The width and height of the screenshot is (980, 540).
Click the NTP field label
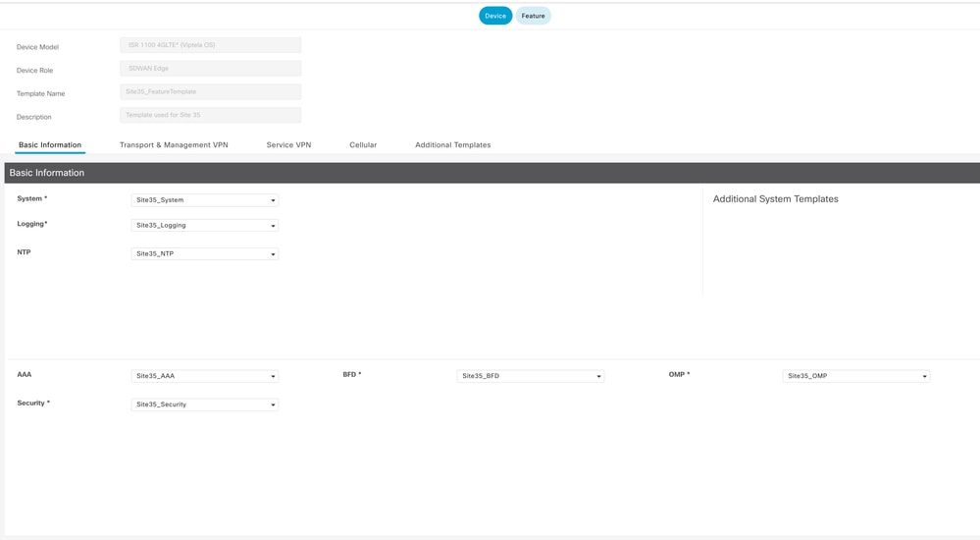[24, 252]
